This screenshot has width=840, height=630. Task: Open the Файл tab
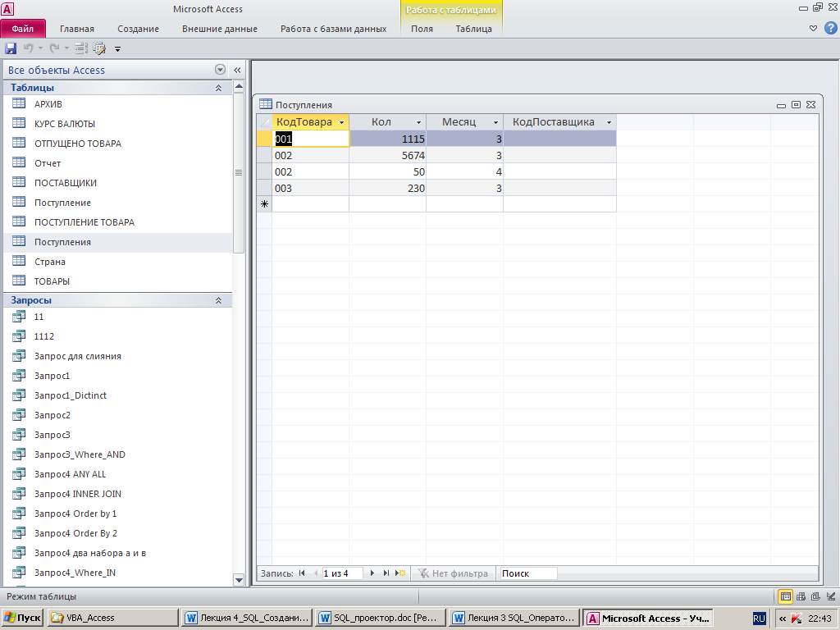click(23, 29)
